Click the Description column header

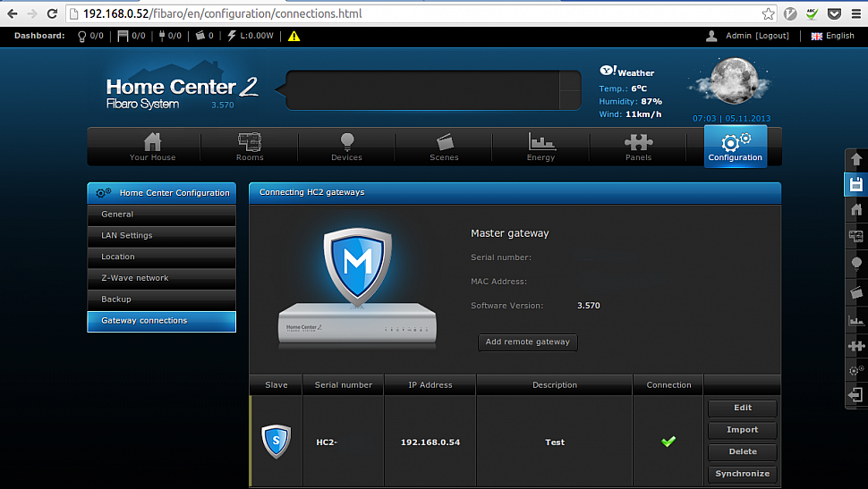555,385
